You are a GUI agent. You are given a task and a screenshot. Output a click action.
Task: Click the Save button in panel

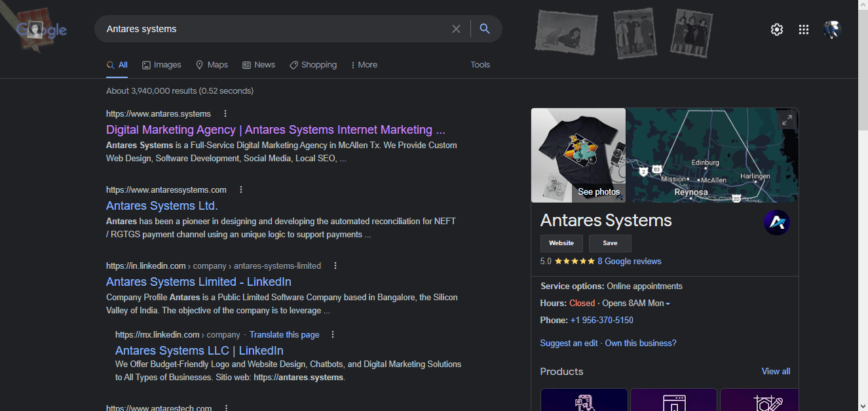point(610,243)
